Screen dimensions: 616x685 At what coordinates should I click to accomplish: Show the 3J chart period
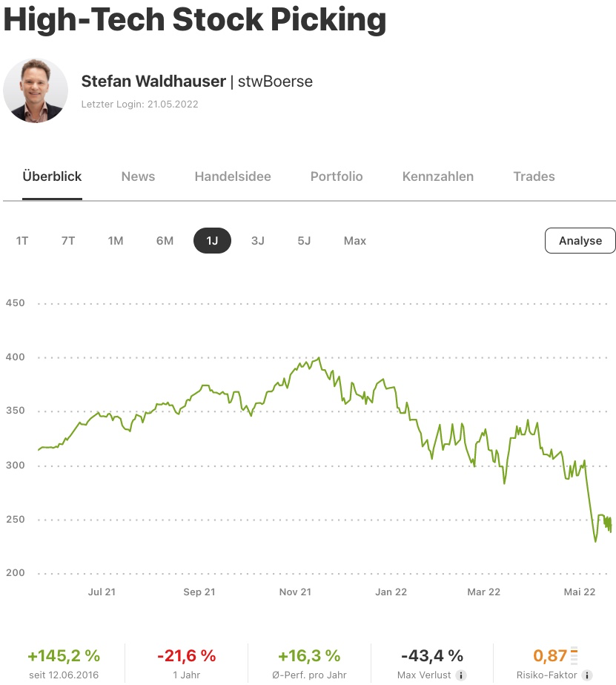[258, 241]
